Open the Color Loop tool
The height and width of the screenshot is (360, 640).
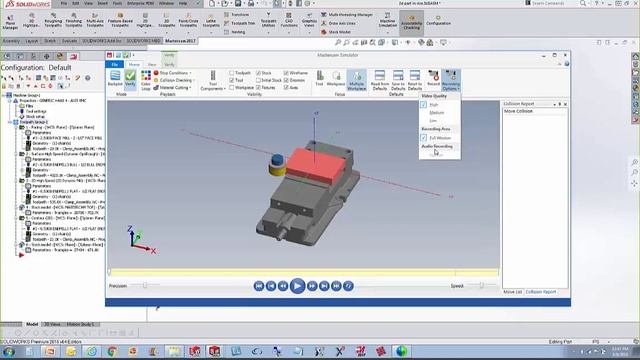coord(146,80)
